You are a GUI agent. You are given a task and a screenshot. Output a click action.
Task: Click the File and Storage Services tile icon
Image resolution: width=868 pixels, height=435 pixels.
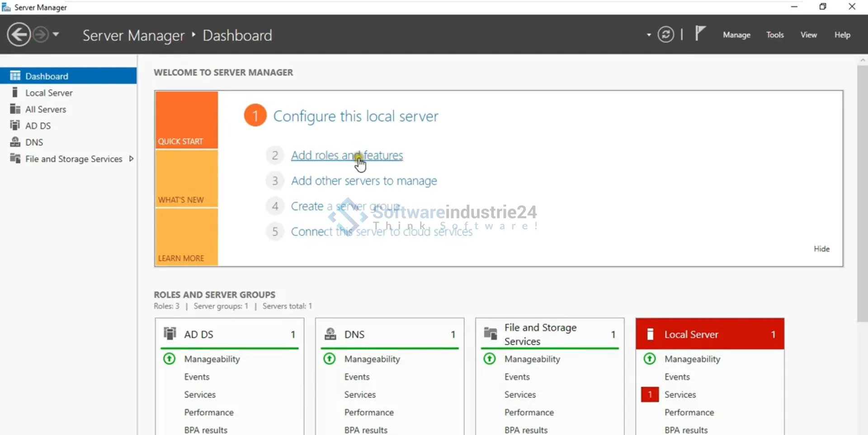pyautogui.click(x=491, y=334)
